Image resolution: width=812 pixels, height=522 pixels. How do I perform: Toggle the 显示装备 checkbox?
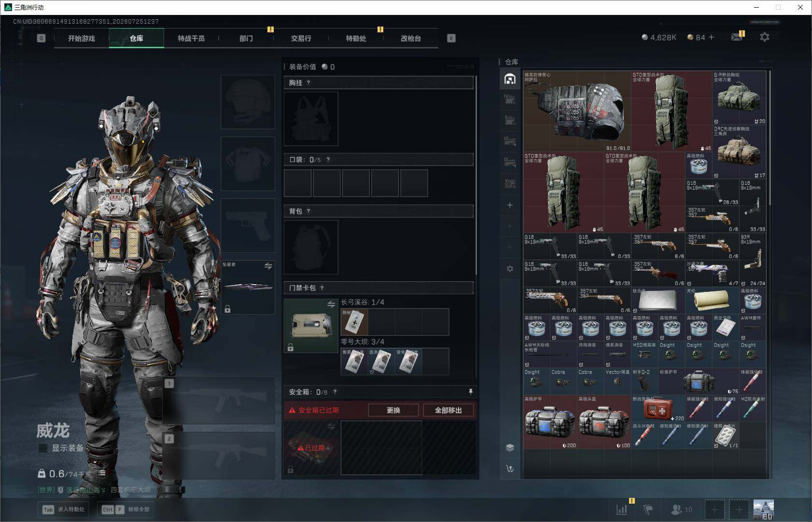(43, 448)
